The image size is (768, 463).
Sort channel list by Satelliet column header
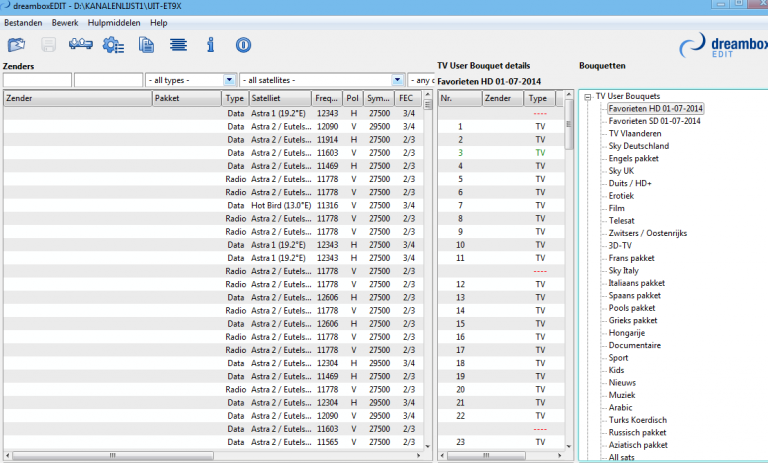(x=278, y=99)
